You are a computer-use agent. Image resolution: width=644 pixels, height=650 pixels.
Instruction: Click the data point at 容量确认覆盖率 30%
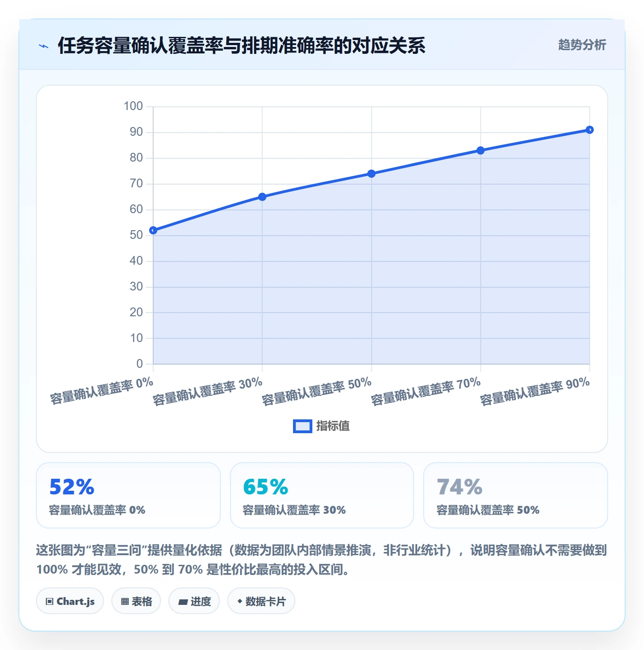coord(262,197)
